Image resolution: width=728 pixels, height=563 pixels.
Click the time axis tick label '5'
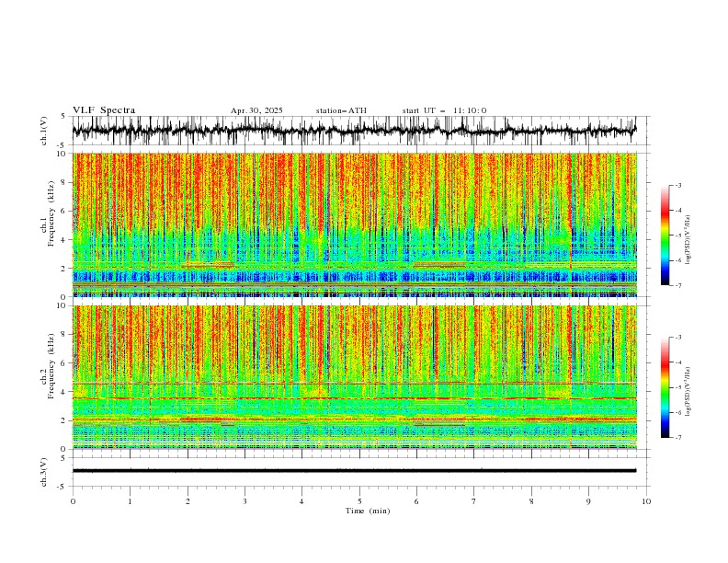(x=359, y=501)
